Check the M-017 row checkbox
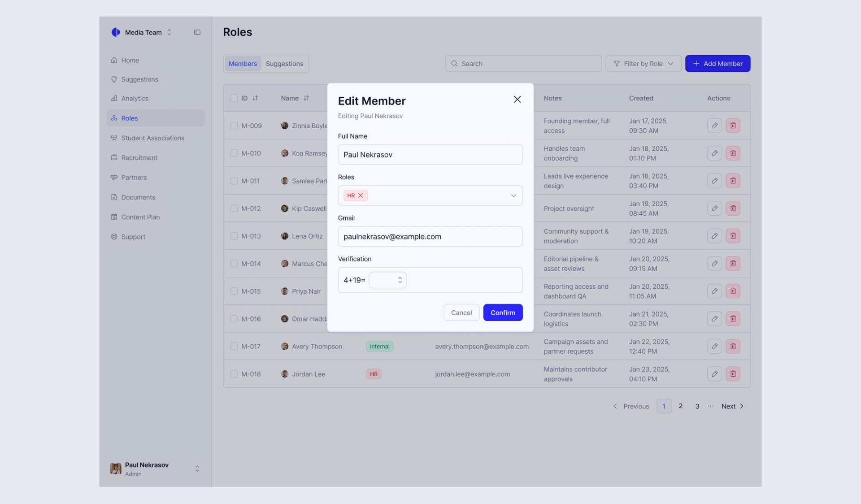Viewport: 861px width, 504px height. (x=234, y=346)
